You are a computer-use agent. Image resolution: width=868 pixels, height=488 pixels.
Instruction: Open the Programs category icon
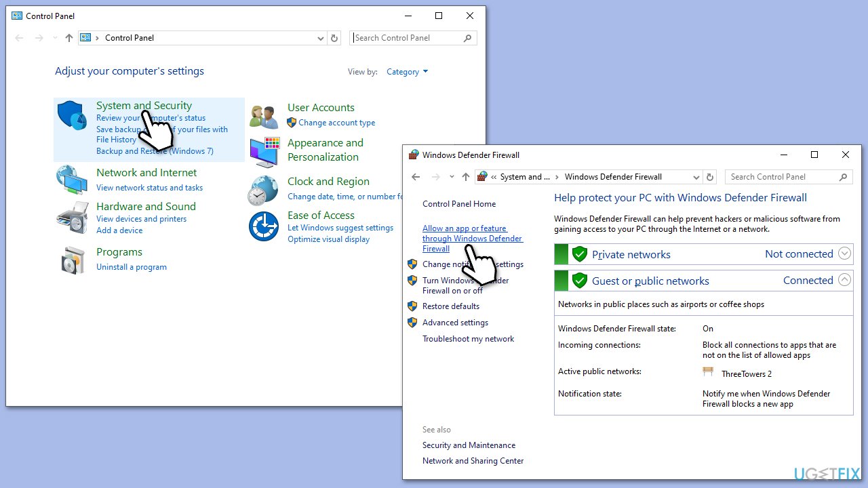[71, 260]
